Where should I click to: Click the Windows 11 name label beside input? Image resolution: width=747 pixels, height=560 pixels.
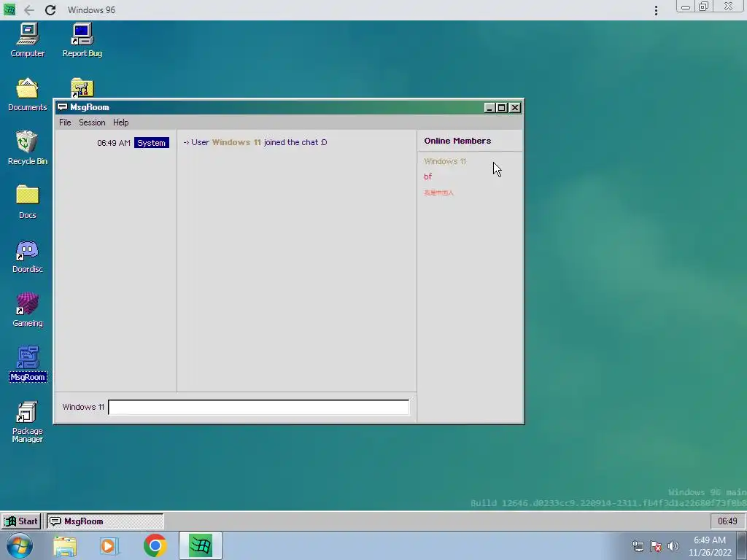(x=83, y=407)
